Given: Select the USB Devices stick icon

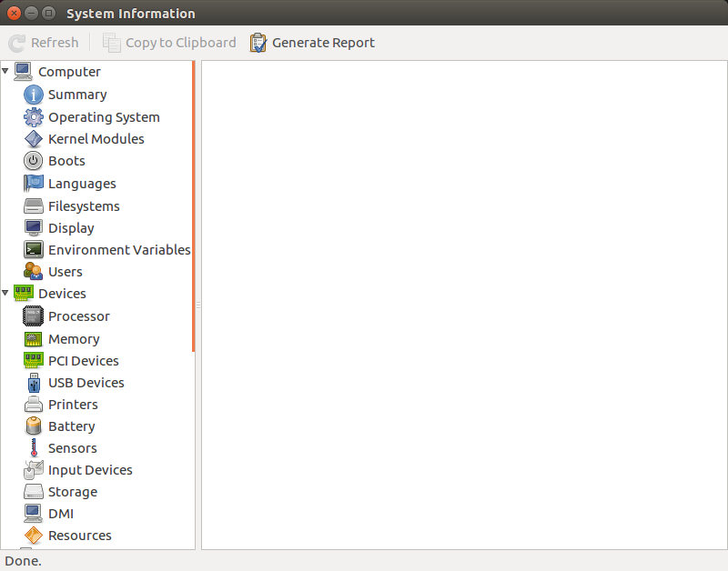Looking at the screenshot, I should 34,383.
